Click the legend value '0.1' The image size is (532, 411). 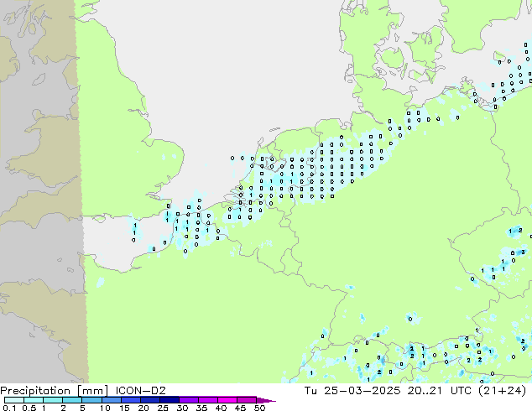(9, 408)
